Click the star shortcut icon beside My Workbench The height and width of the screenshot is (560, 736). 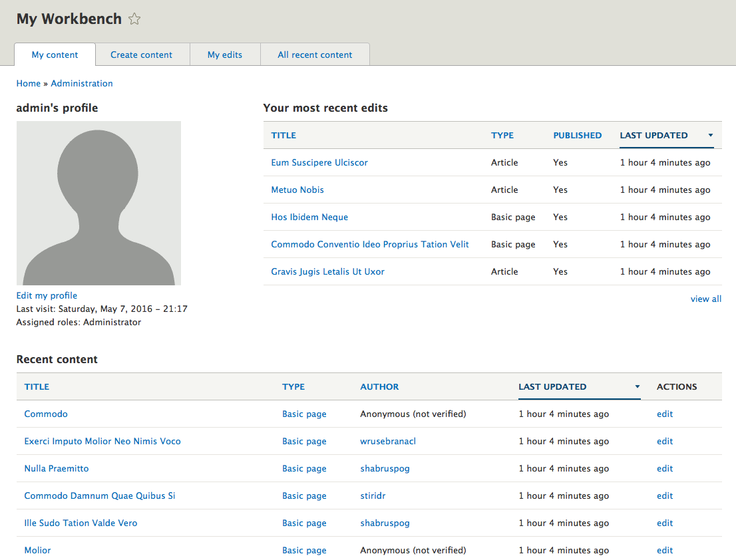point(134,19)
